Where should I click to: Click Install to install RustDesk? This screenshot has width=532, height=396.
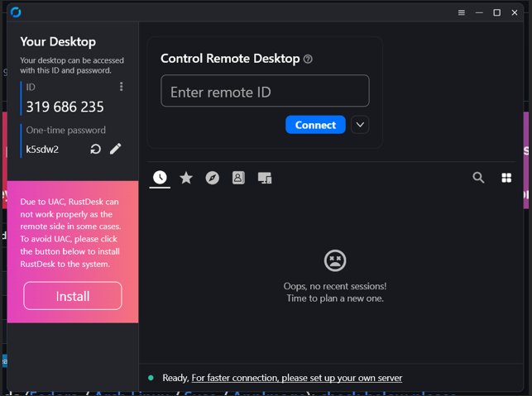73,296
